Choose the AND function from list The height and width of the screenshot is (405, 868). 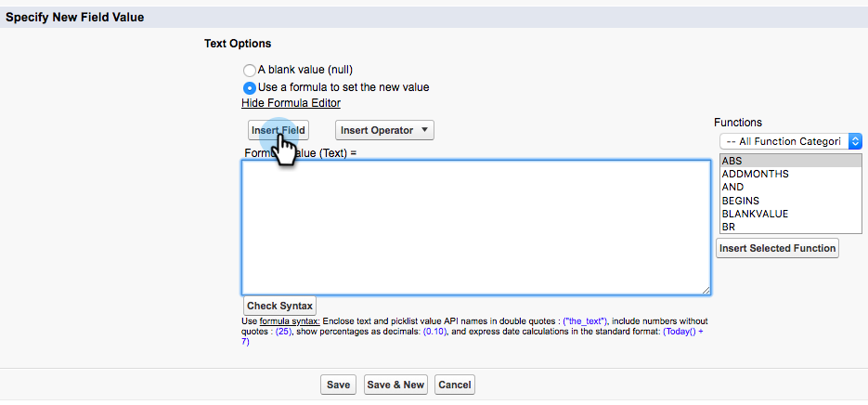click(x=732, y=187)
